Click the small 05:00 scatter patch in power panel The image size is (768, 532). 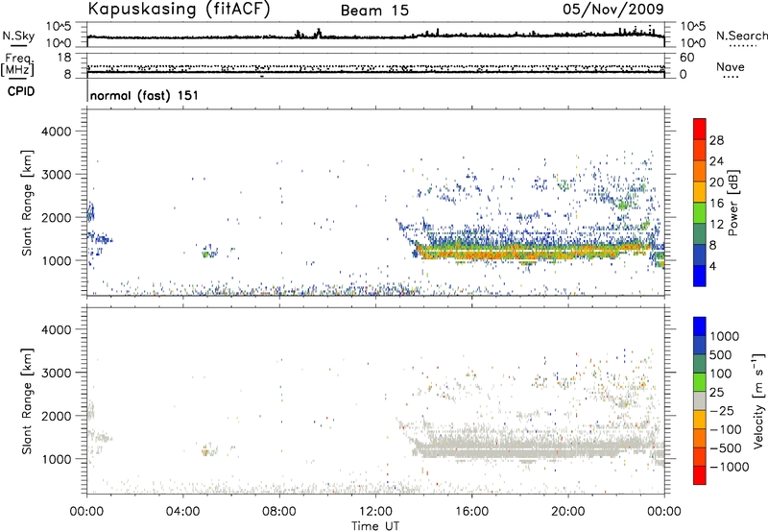209,252
